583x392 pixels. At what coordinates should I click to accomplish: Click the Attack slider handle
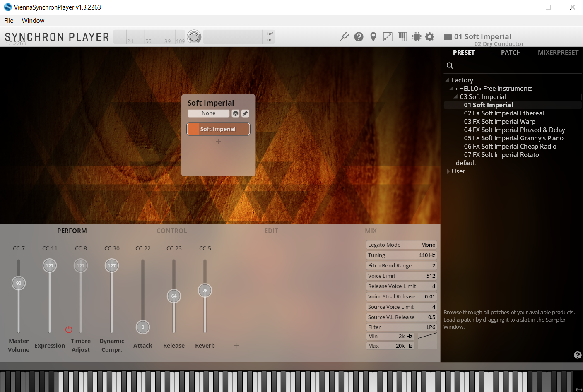point(143,327)
